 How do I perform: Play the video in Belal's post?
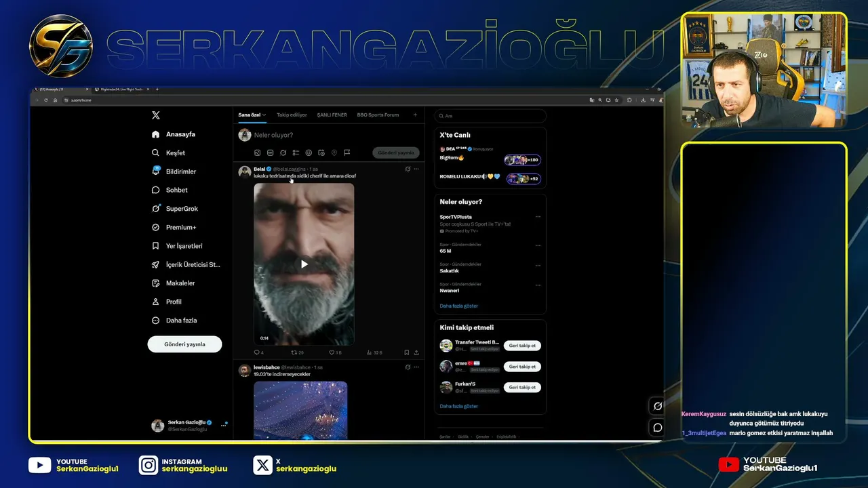coord(304,264)
